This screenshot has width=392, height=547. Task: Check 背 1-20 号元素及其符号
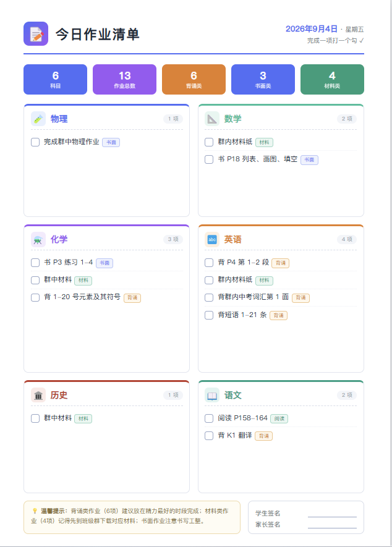point(35,297)
